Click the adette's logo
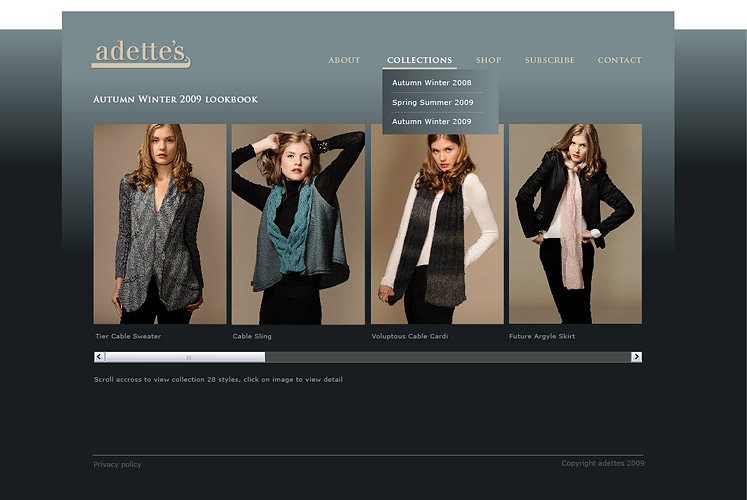The image size is (747, 500). pyautogui.click(x=141, y=54)
